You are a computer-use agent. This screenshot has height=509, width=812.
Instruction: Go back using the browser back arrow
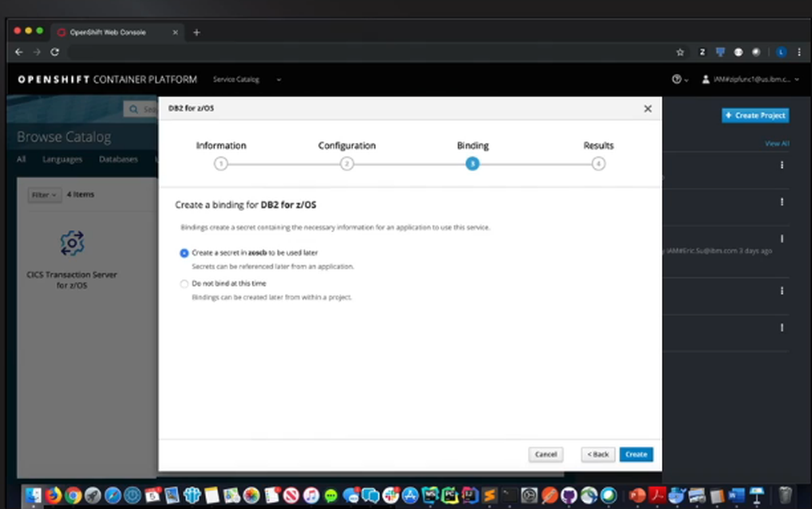[19, 52]
